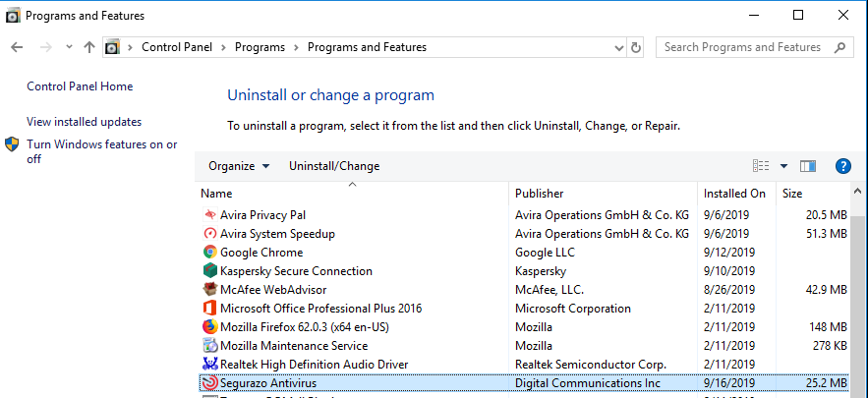Go back with the back arrow

tap(17, 47)
